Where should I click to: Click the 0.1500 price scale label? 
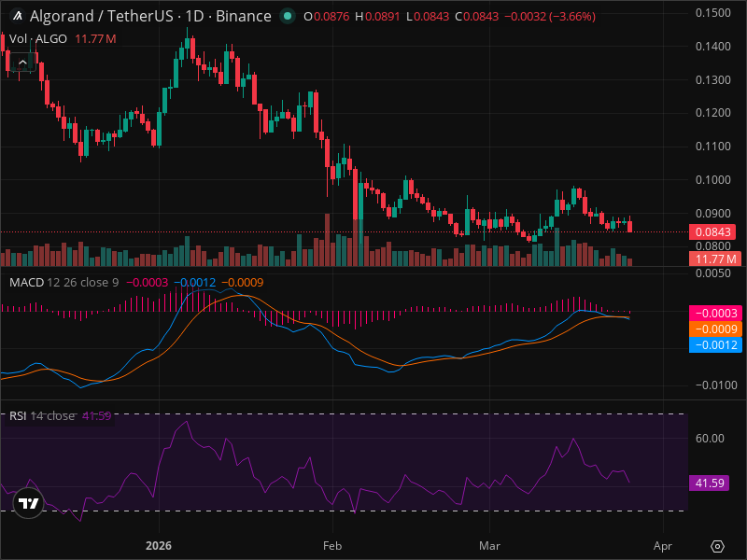(712, 13)
